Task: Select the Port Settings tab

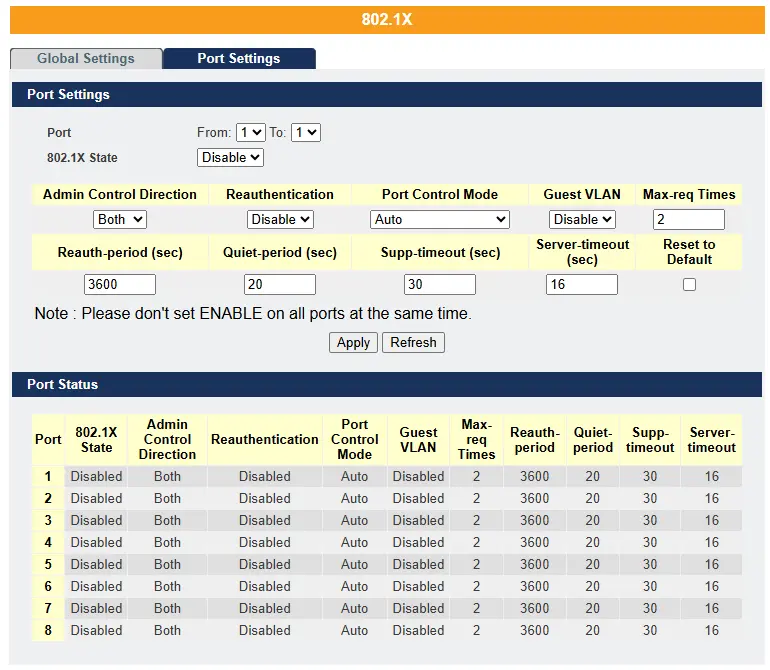Action: coord(239,58)
